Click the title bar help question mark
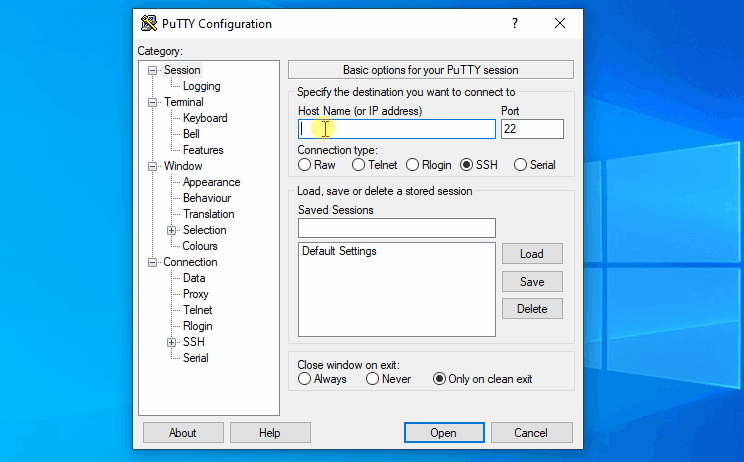Viewport: 744px width, 462px height. click(x=515, y=23)
